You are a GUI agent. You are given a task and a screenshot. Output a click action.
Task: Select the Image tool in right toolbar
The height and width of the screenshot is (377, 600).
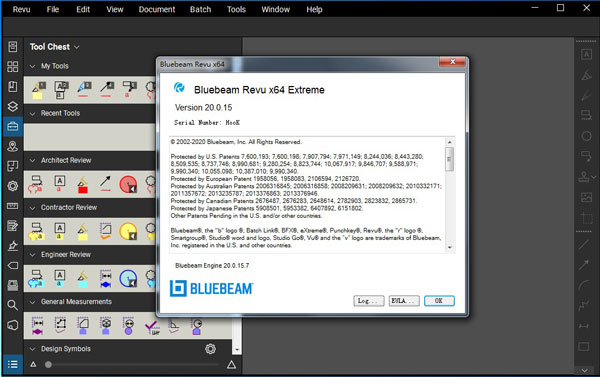pos(586,197)
